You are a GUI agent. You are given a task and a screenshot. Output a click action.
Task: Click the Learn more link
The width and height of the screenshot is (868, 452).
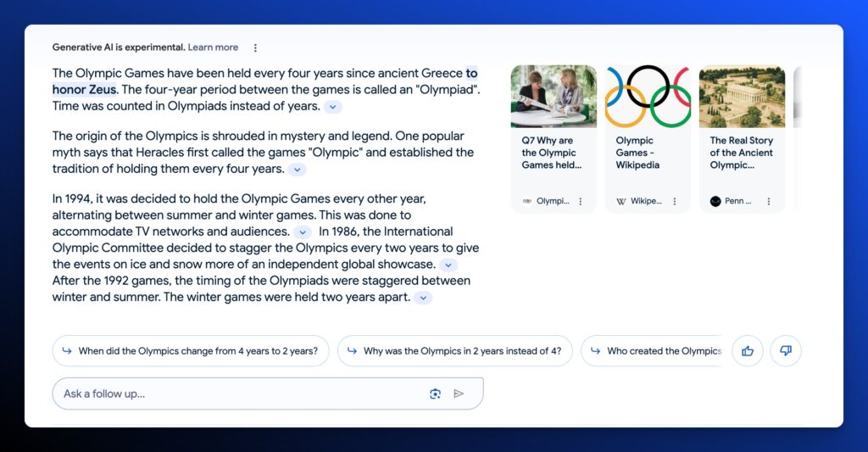[213, 47]
